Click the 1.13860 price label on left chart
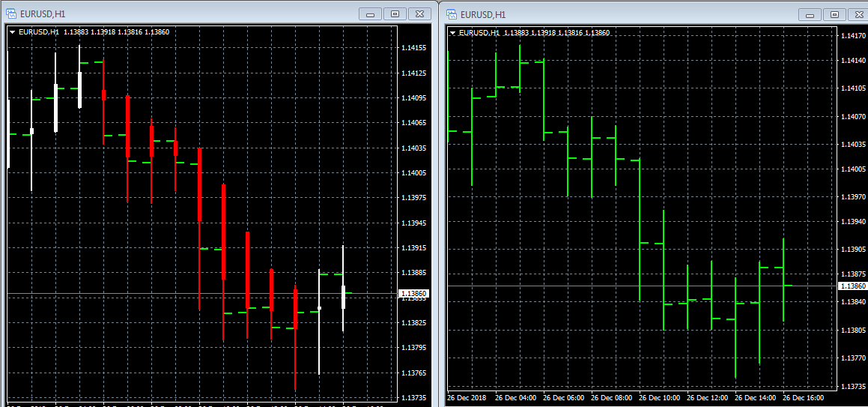Image resolution: width=868 pixels, height=407 pixels. coord(413,293)
